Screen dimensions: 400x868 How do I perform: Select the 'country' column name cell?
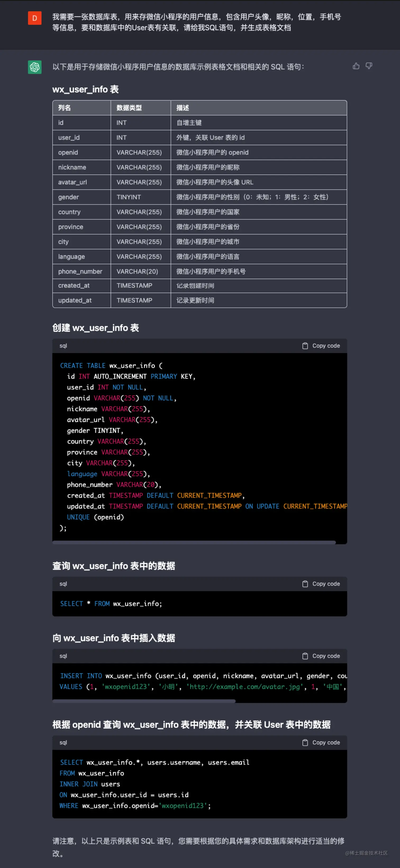(81, 212)
